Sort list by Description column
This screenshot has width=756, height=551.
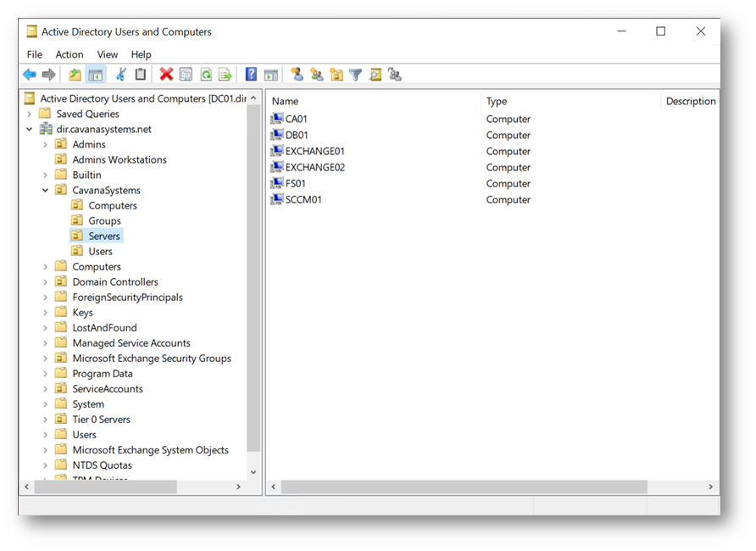[690, 101]
